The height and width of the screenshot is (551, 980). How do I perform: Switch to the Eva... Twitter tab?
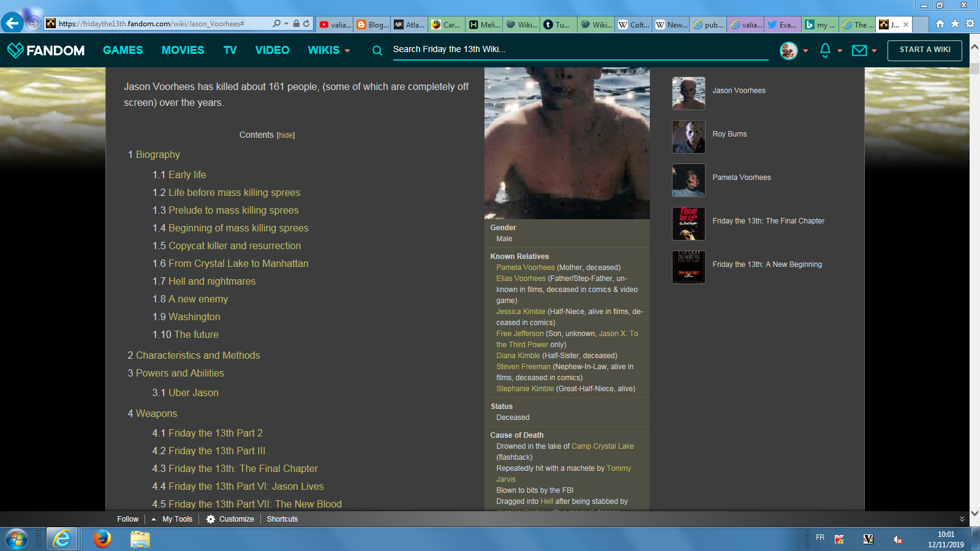point(782,24)
